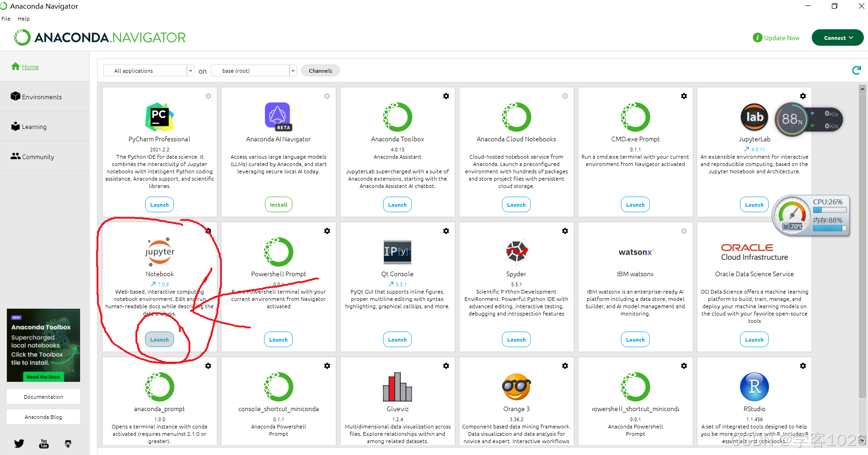Click the RStudio app icon
This screenshot has width=868, height=455.
pyautogui.click(x=754, y=387)
